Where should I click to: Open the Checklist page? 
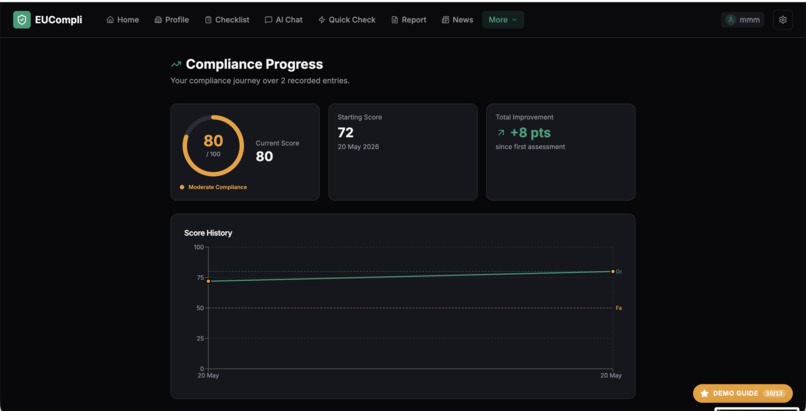point(227,20)
